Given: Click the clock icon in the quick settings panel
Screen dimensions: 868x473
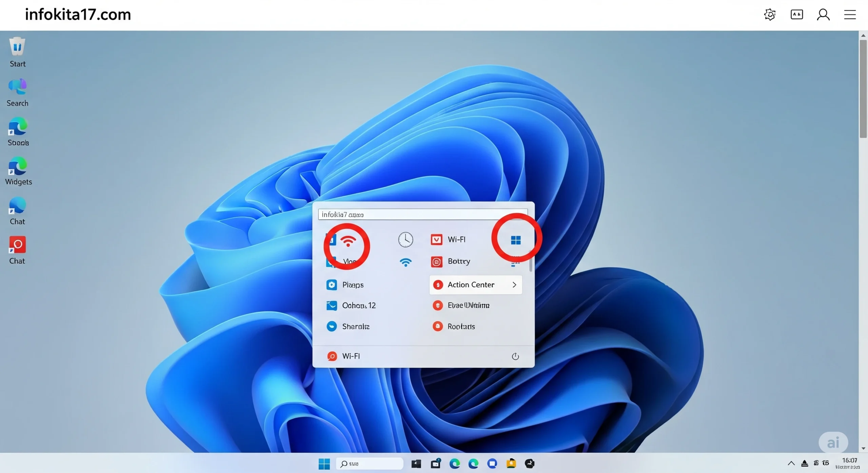Looking at the screenshot, I should click(406, 239).
